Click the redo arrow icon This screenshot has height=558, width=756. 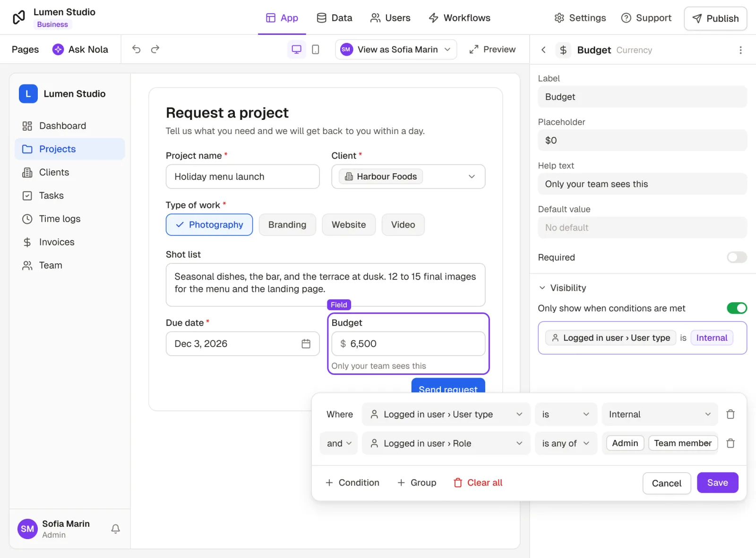155,49
